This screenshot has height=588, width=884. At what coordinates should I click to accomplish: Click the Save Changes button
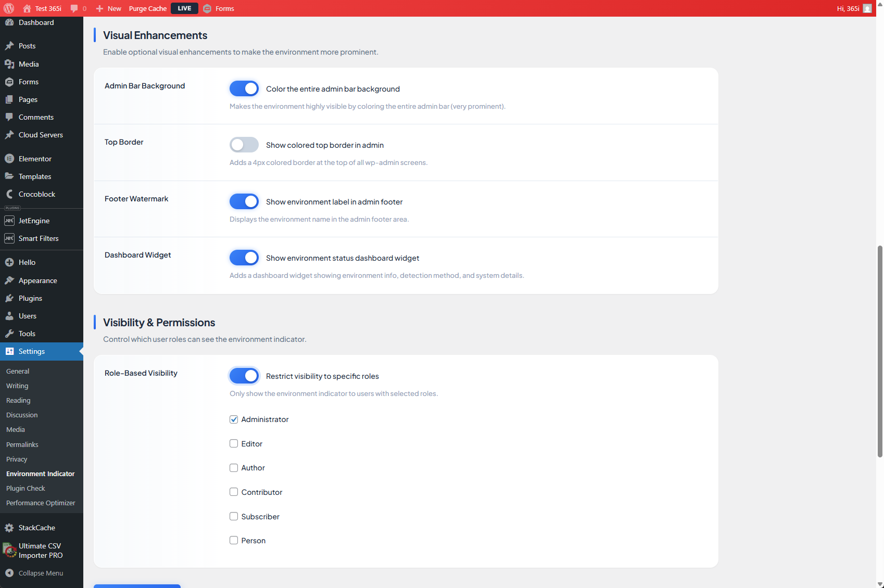[x=137, y=586]
